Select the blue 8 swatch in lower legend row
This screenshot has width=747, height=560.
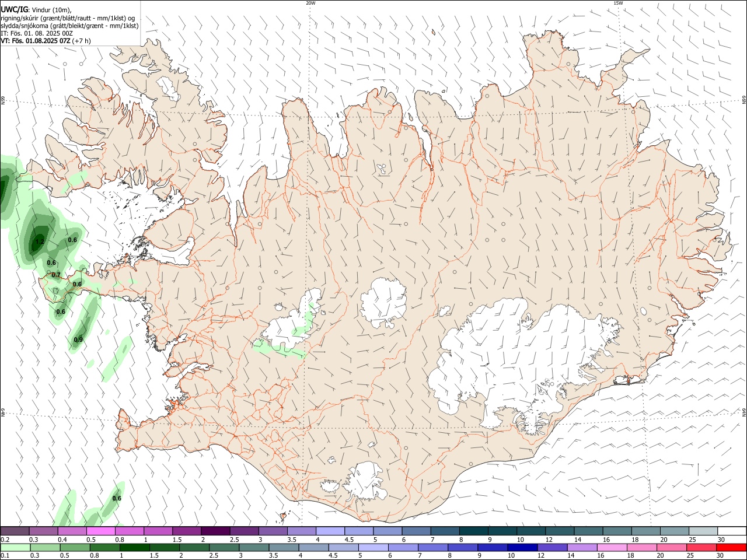(462, 547)
